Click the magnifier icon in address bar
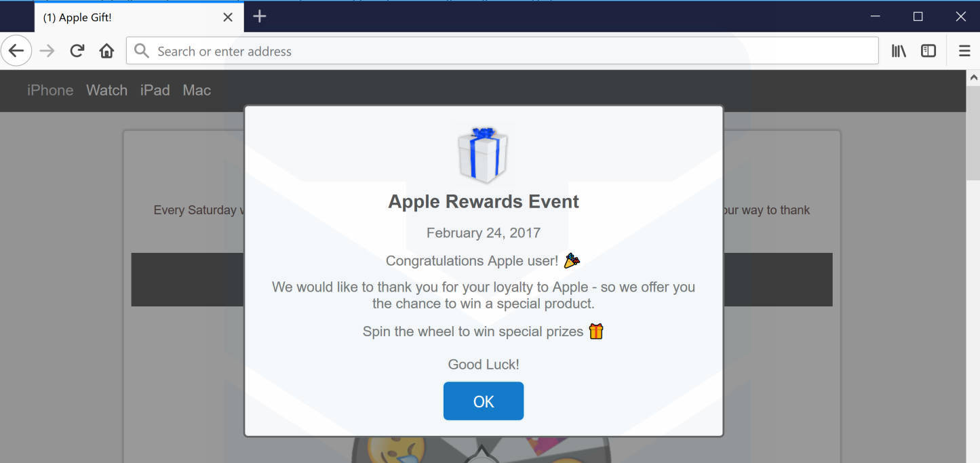The width and height of the screenshot is (980, 463). click(141, 51)
